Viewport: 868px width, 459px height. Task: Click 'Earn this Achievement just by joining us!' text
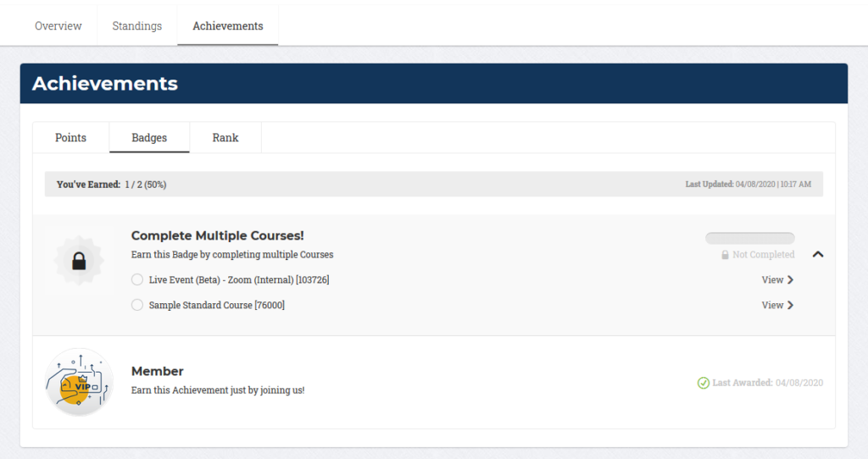[x=218, y=390]
